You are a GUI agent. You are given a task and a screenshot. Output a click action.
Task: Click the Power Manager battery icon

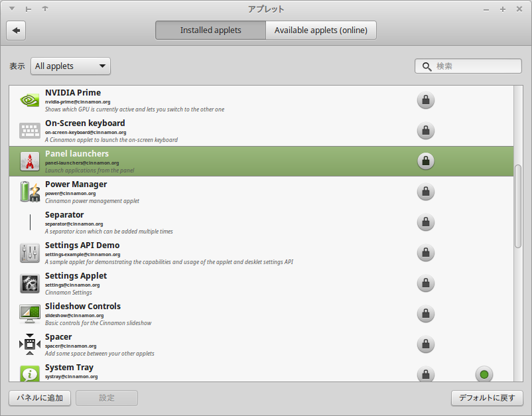30,192
